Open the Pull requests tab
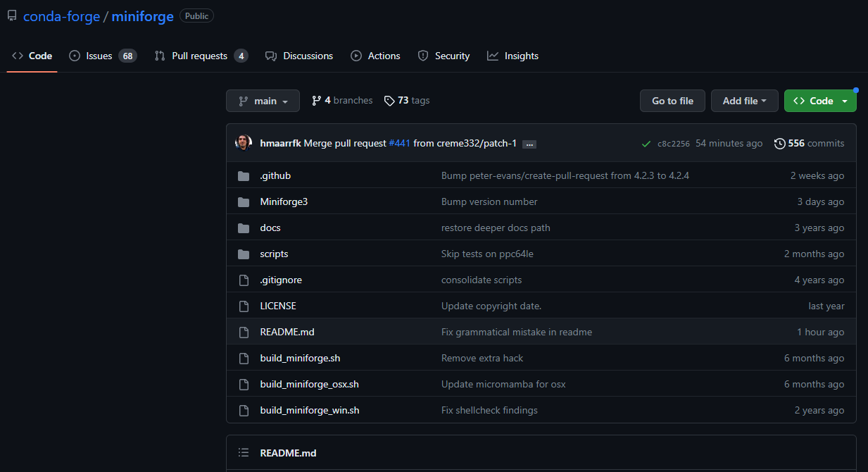 pyautogui.click(x=201, y=56)
